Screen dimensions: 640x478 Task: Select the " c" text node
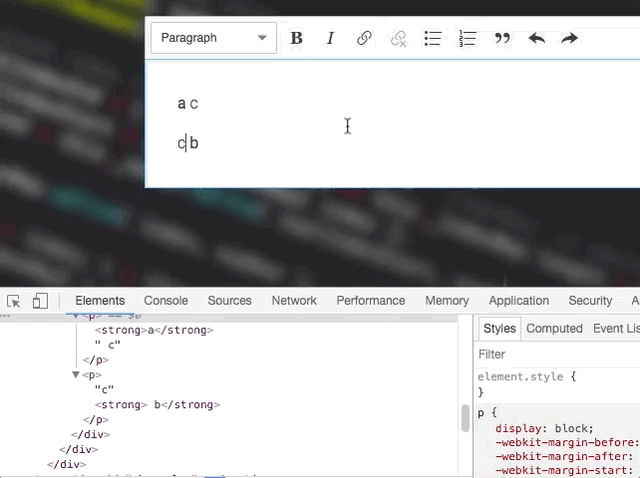click(108, 345)
